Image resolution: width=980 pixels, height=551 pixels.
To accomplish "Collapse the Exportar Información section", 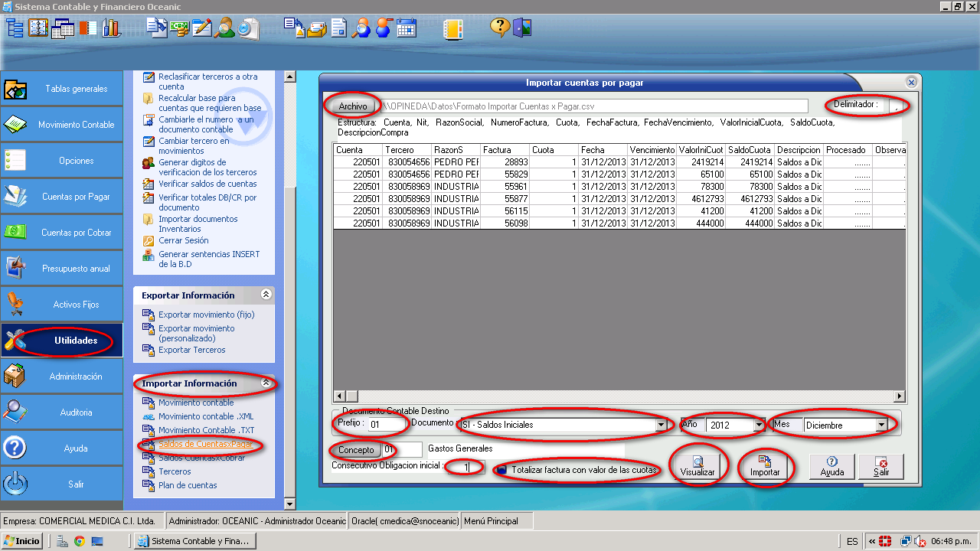I will click(x=266, y=295).
